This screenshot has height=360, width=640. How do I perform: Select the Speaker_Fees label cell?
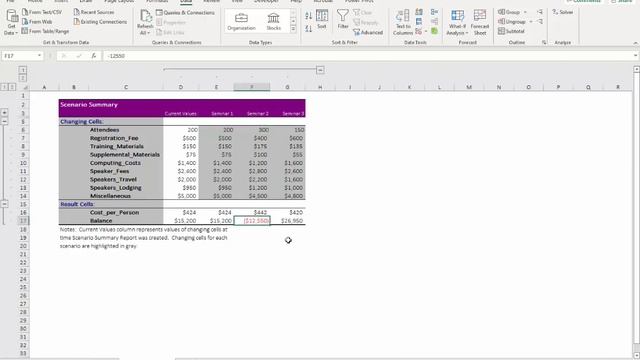(x=109, y=171)
